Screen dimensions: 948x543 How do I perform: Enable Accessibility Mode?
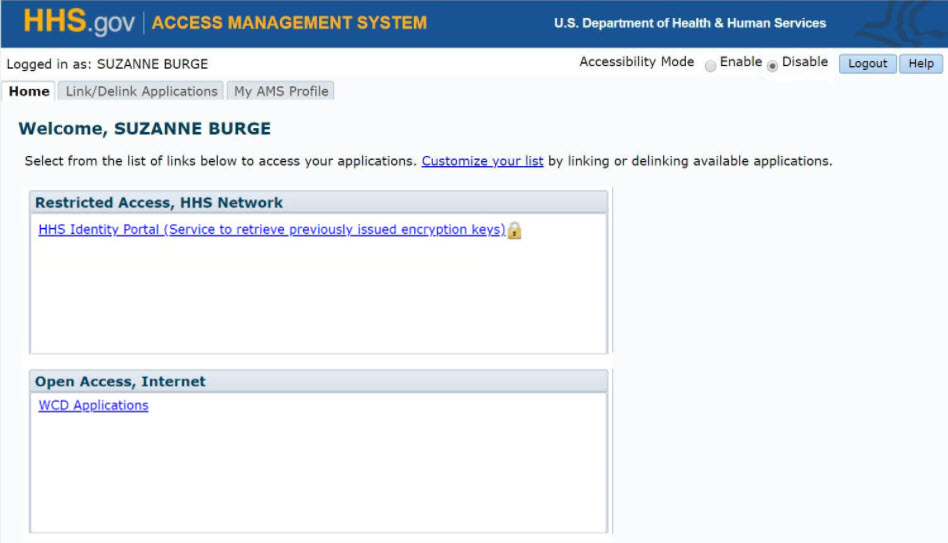(x=710, y=65)
